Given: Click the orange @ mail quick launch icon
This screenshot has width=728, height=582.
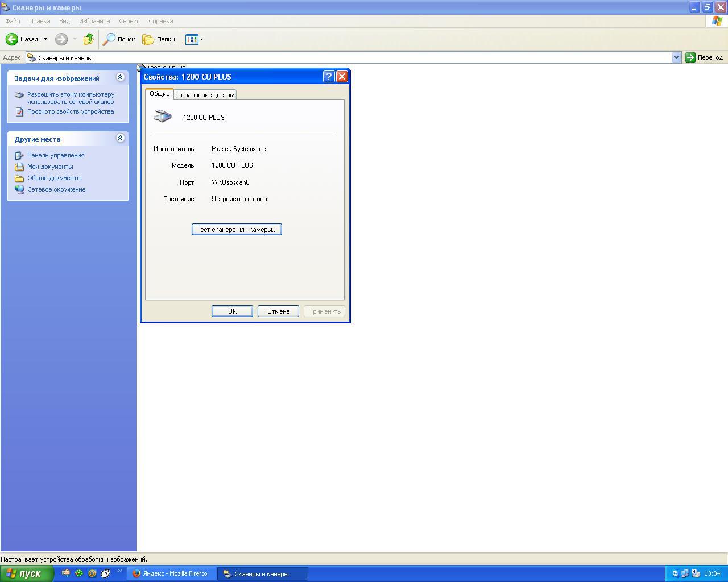Looking at the screenshot, I should 92,573.
